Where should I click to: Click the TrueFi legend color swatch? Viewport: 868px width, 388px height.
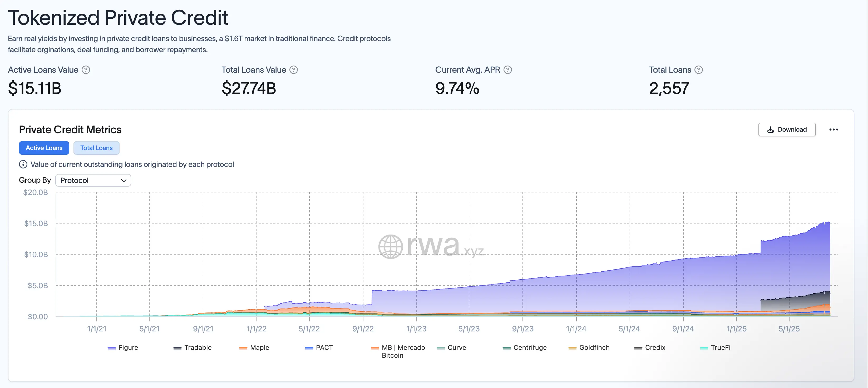pos(704,348)
